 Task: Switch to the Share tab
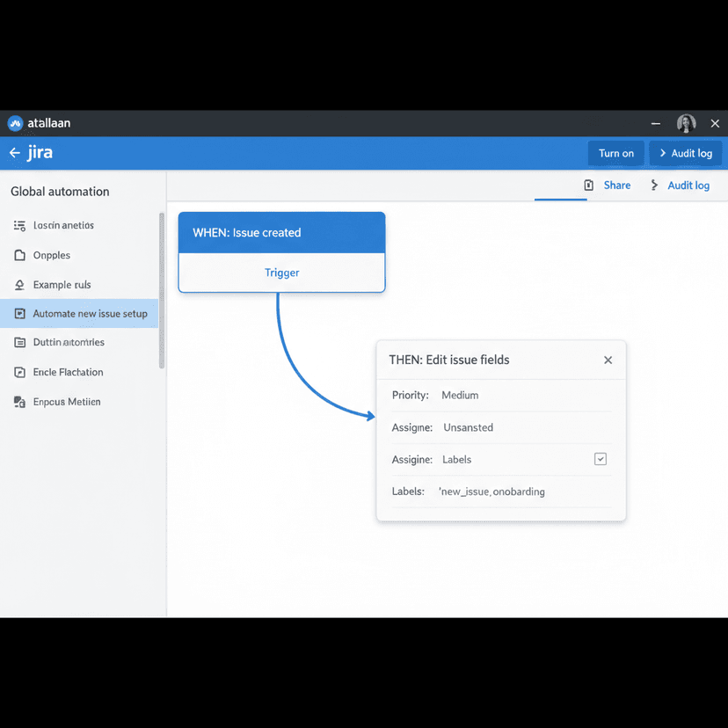click(x=617, y=186)
